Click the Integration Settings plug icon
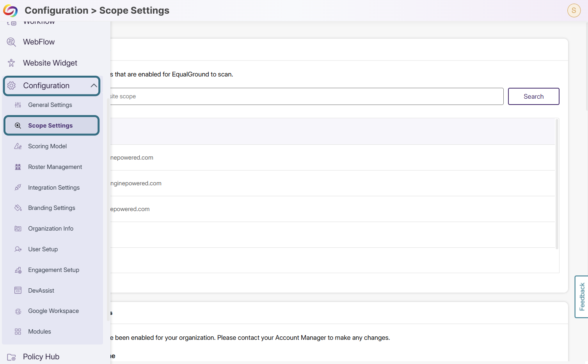This screenshot has width=588, height=364. [18, 187]
